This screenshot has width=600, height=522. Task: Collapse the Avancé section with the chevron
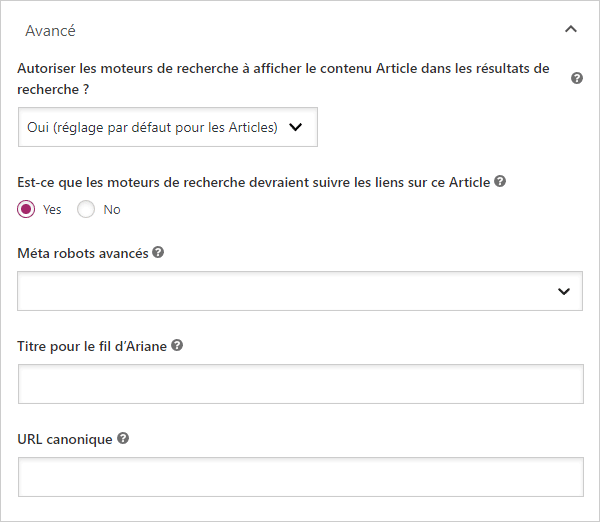pyautogui.click(x=571, y=30)
